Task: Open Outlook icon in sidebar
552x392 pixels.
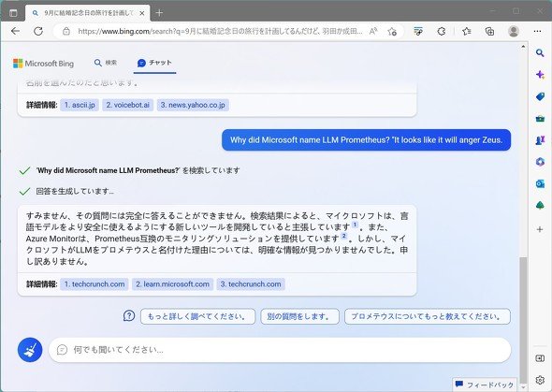Action: click(x=540, y=183)
